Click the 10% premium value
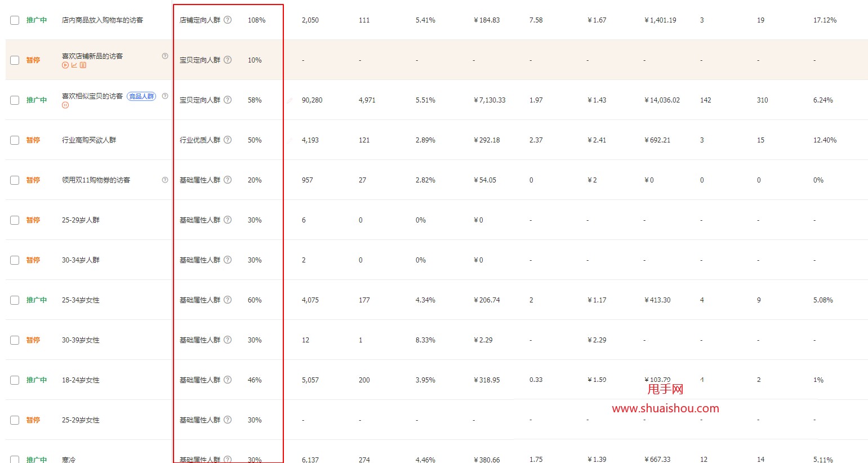This screenshot has width=868, height=463. point(255,60)
